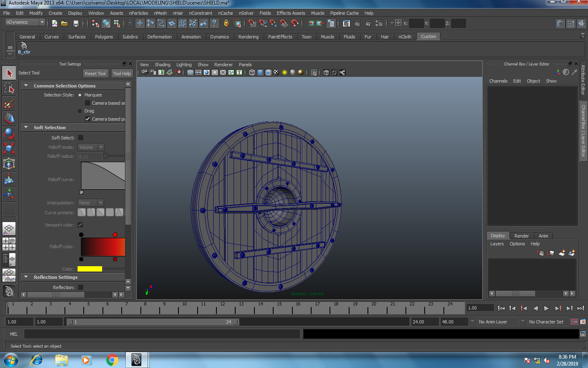Enable the Soft Select checkbox
The height and width of the screenshot is (368, 588).
click(x=80, y=138)
